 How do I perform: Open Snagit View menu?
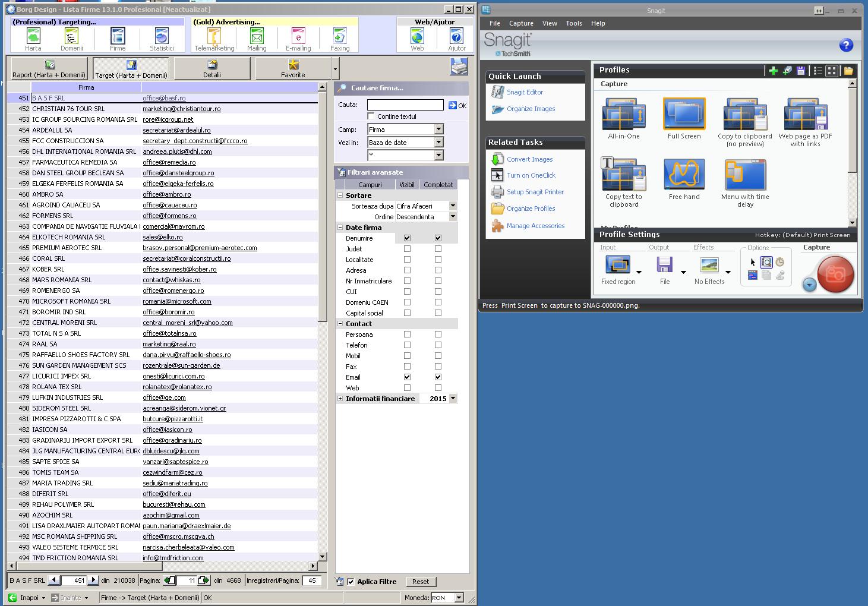550,23
